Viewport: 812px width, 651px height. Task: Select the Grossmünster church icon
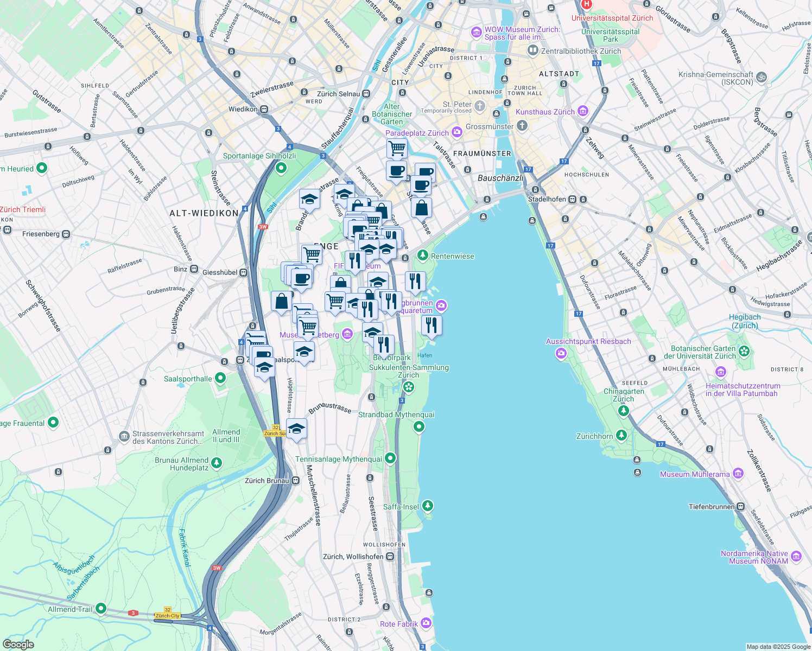click(x=522, y=126)
